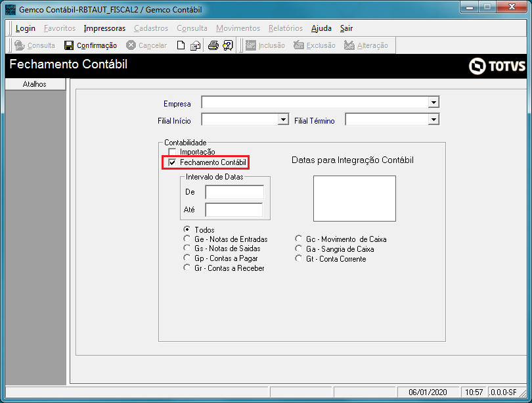This screenshot has width=532, height=403.
Task: Click the Sair menu item
Action: 346,28
